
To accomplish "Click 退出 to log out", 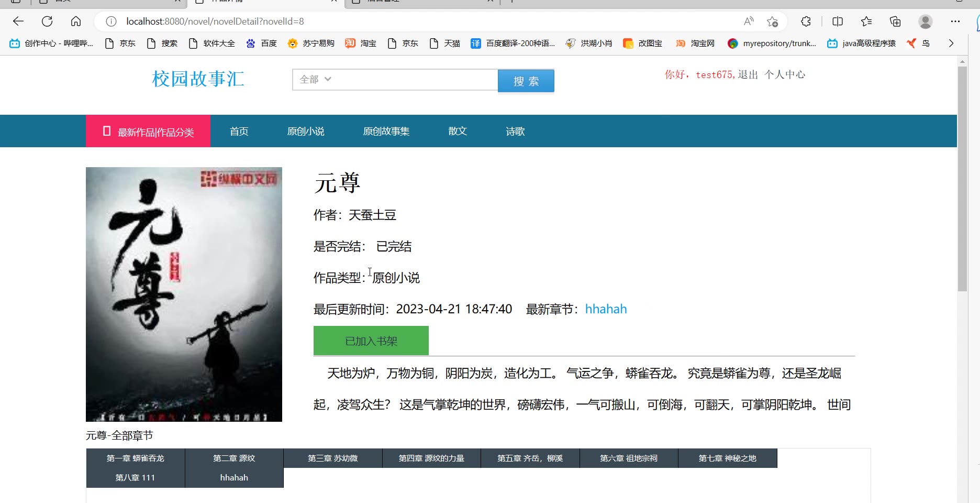I will click(748, 74).
